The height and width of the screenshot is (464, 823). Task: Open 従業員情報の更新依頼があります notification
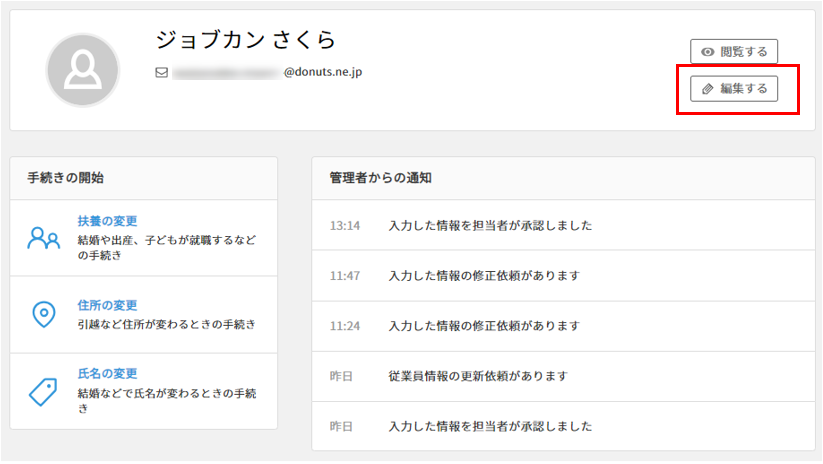[x=563, y=376]
